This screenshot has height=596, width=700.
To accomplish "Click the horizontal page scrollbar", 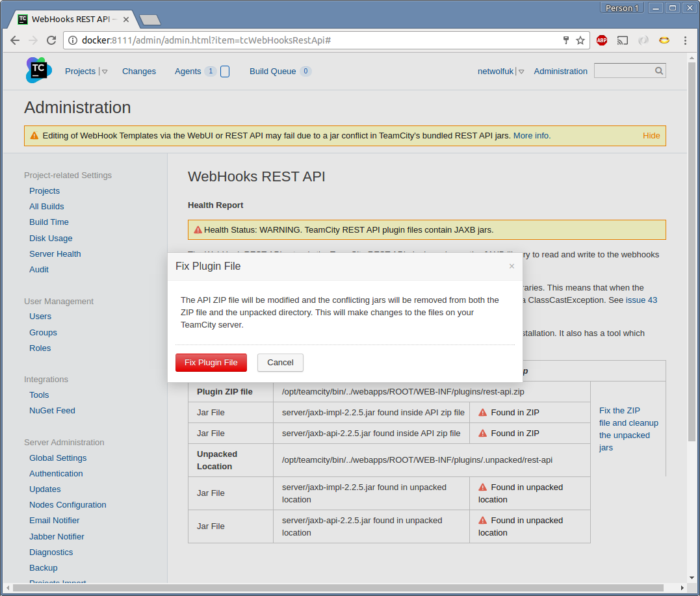I will pos(338,588).
